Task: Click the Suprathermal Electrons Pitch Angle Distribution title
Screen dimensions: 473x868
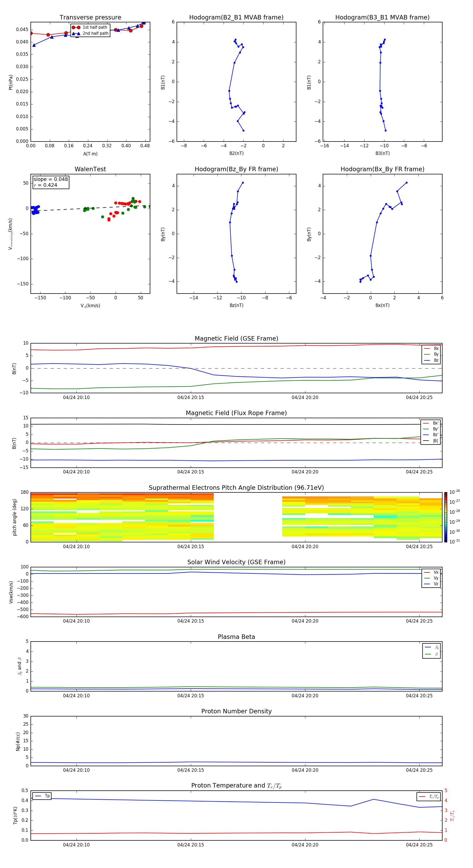Action: click(236, 488)
